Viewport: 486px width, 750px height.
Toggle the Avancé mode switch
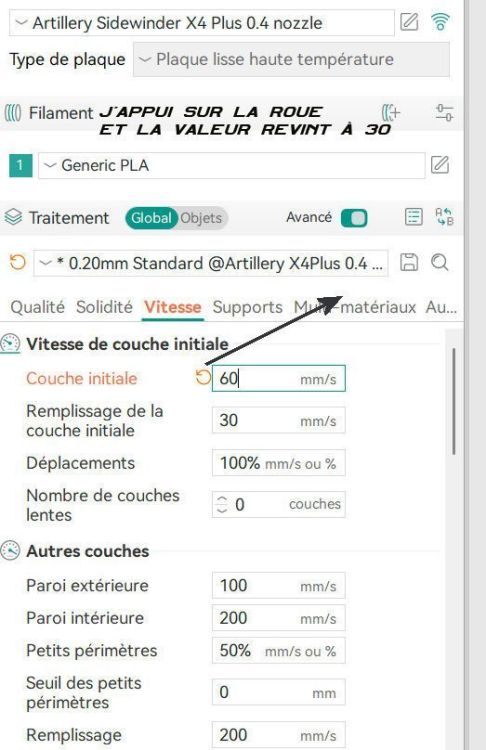click(354, 218)
